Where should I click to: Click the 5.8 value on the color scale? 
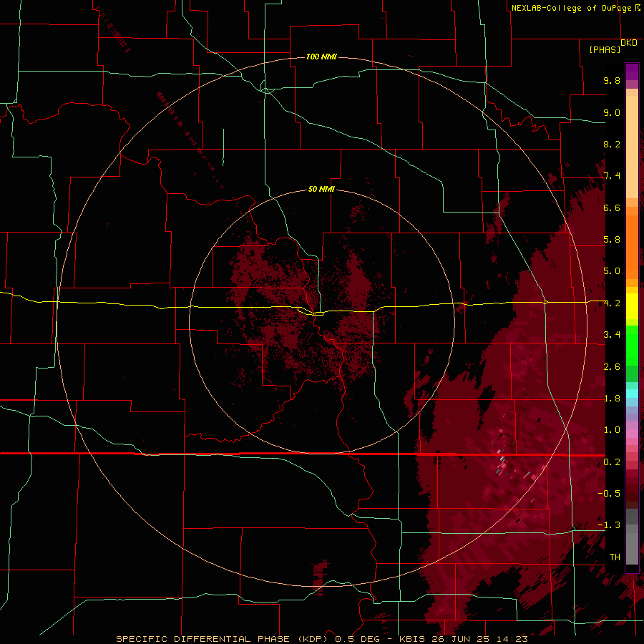(x=612, y=240)
